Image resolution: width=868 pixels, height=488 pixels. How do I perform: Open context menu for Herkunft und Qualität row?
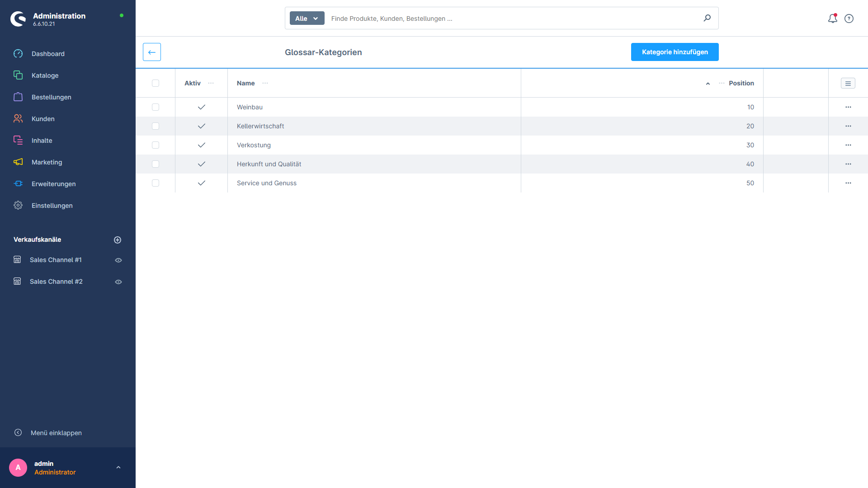848,164
